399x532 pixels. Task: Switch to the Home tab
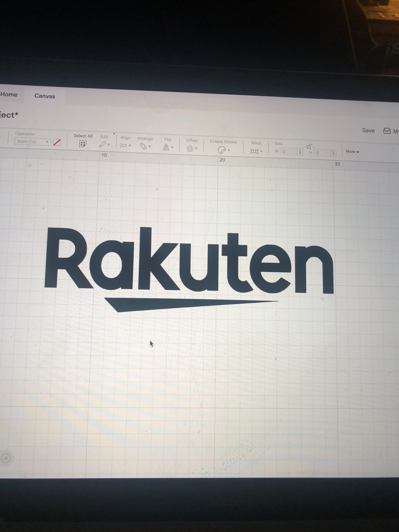pyautogui.click(x=9, y=95)
